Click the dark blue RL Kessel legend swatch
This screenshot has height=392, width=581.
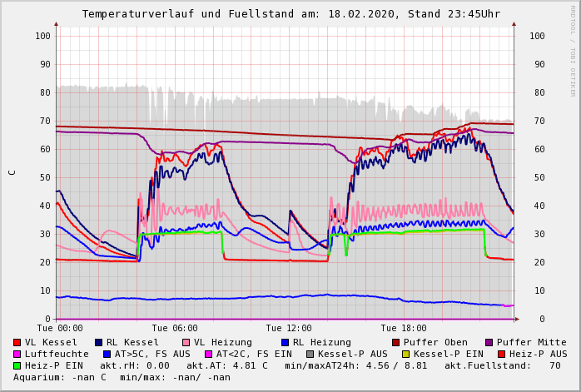(98, 342)
